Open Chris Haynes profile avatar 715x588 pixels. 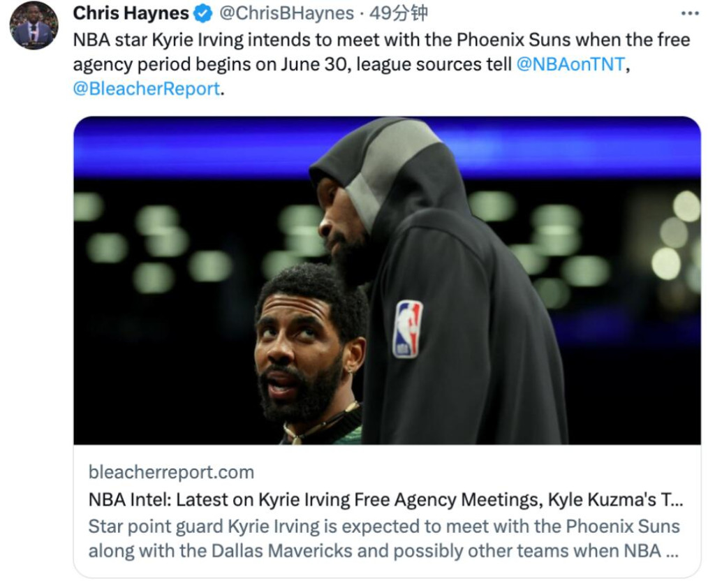[34, 25]
